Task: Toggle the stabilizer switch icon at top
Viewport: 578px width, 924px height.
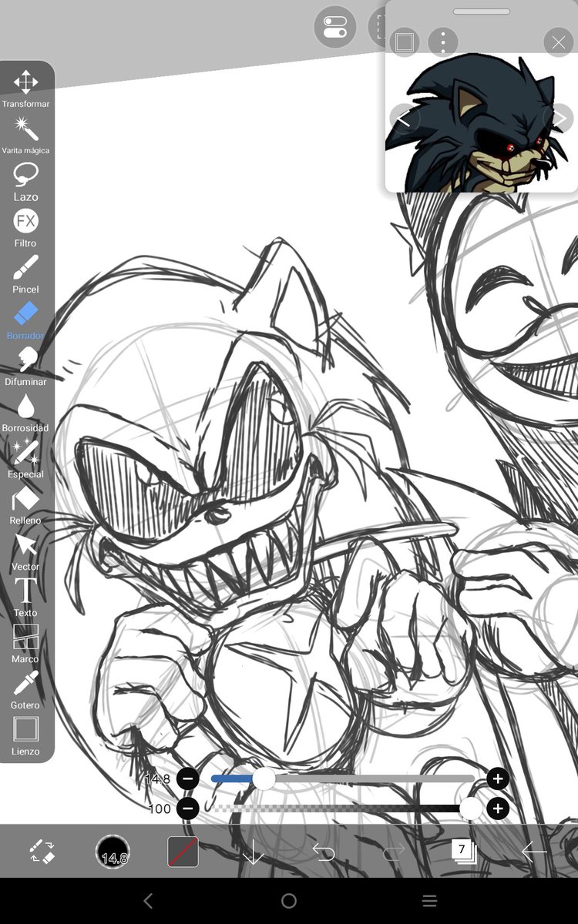Action: [334, 27]
